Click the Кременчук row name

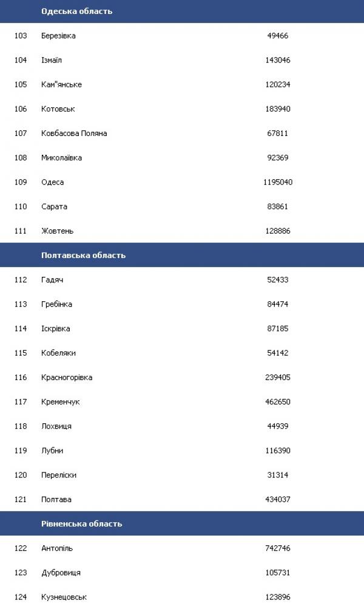point(61,402)
